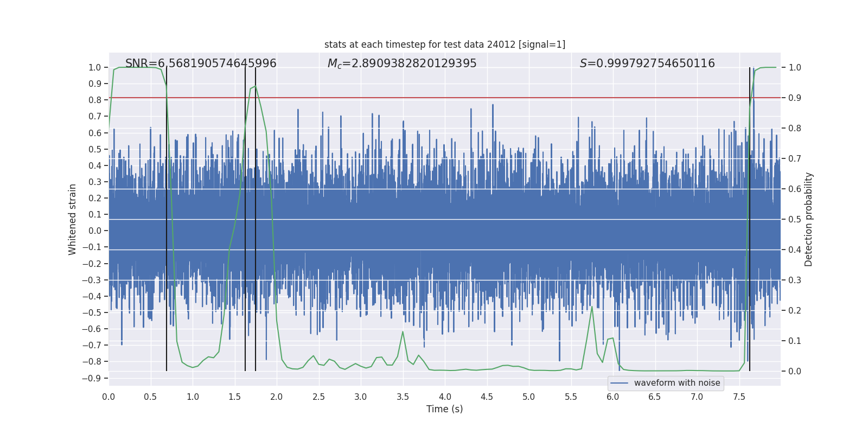Click the black vertical marker near 7.6 s
Screen dimensions: 868x434
click(750, 219)
